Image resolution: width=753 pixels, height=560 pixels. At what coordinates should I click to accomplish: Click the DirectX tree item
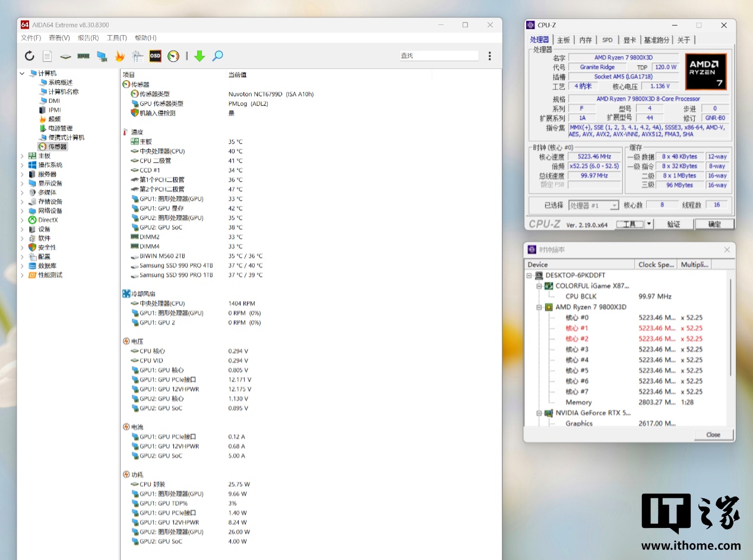tap(48, 220)
